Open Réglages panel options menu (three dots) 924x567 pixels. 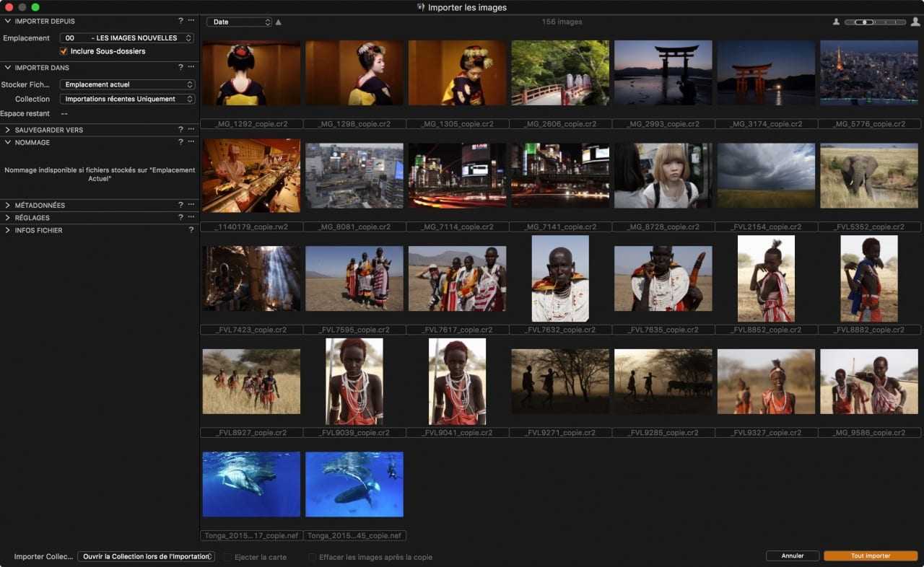point(191,218)
